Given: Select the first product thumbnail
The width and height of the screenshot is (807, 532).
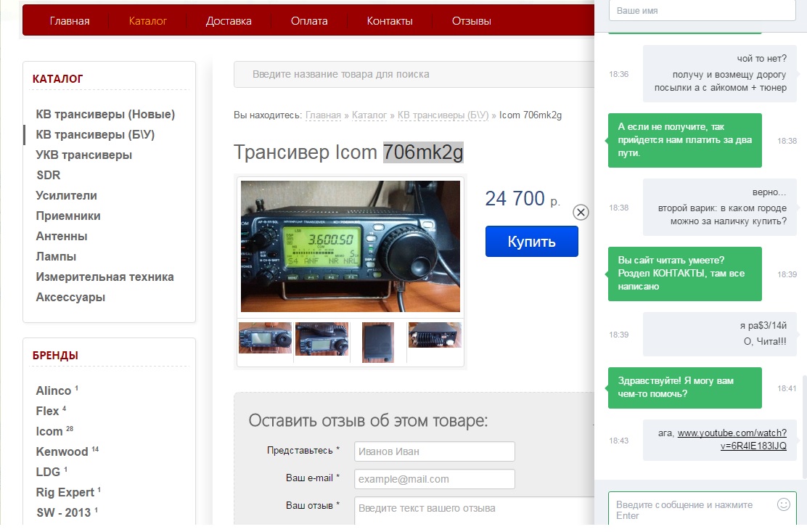Looking at the screenshot, I should pyautogui.click(x=265, y=338).
